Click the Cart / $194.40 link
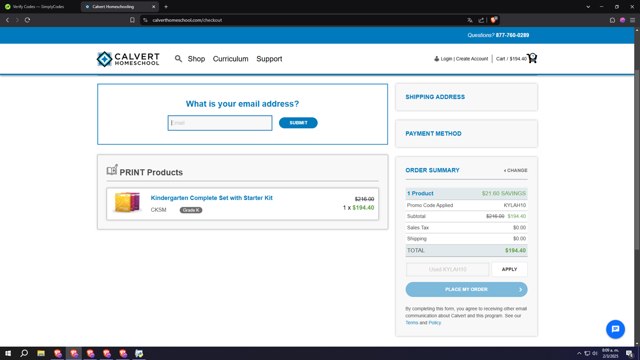The height and width of the screenshot is (360, 640). [511, 59]
